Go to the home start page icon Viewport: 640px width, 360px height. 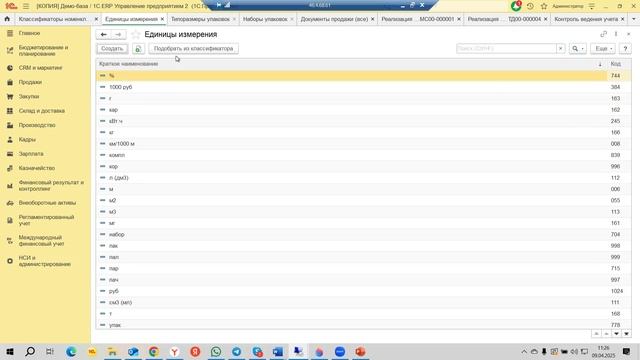(x=7, y=19)
